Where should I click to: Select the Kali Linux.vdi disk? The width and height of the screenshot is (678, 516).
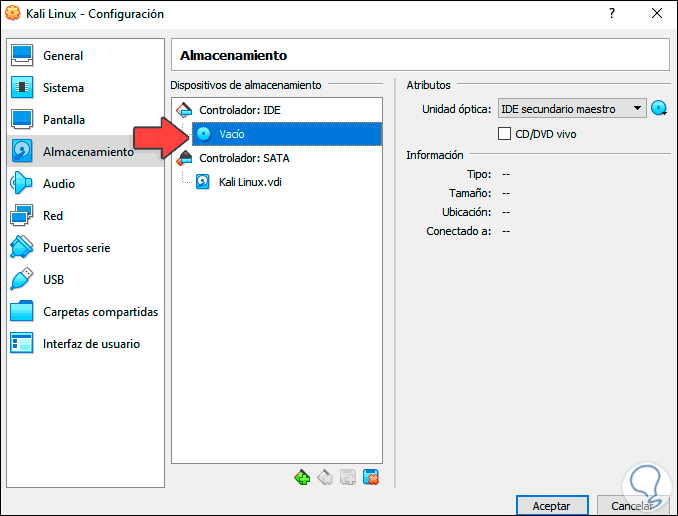pyautogui.click(x=250, y=182)
